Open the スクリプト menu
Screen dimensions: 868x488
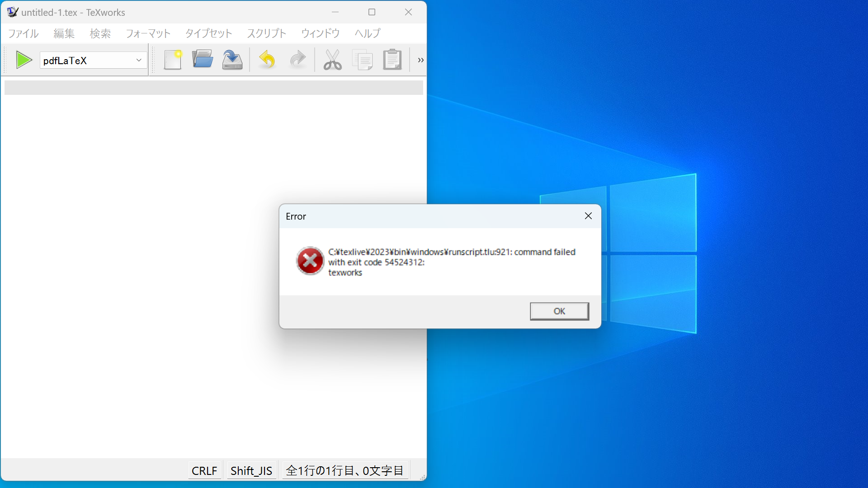pyautogui.click(x=267, y=33)
